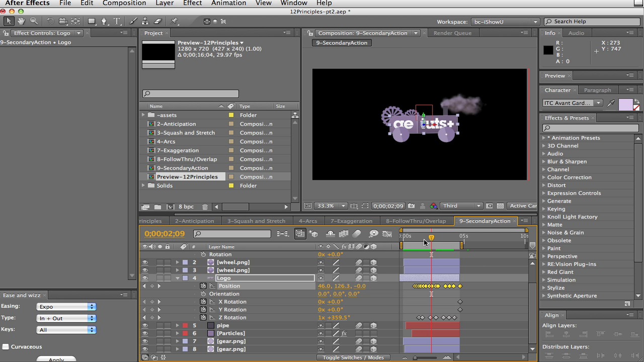Open the Easing Expo dropdown
644x362 pixels.
click(66, 307)
